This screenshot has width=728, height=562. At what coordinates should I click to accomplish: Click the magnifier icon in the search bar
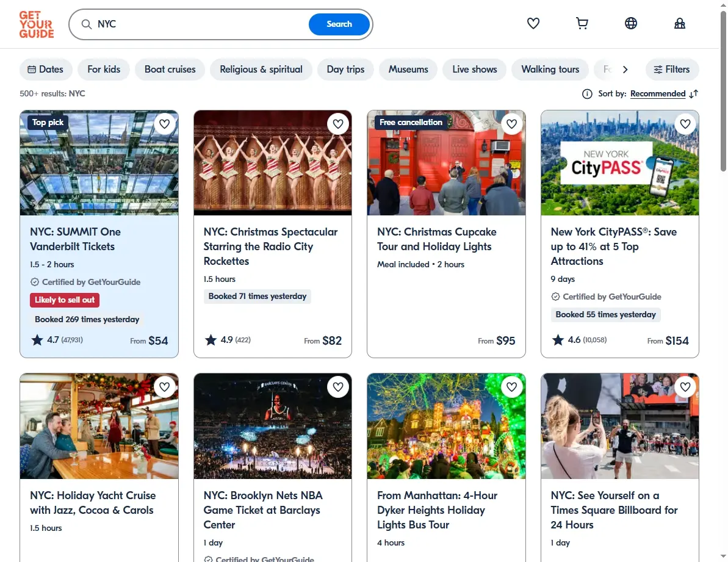tap(87, 24)
